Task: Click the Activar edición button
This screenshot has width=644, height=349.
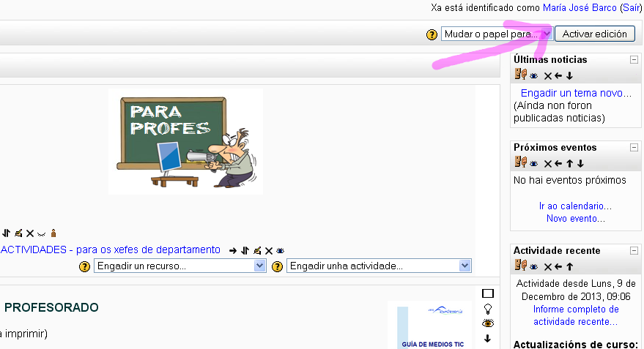Action: pos(594,34)
